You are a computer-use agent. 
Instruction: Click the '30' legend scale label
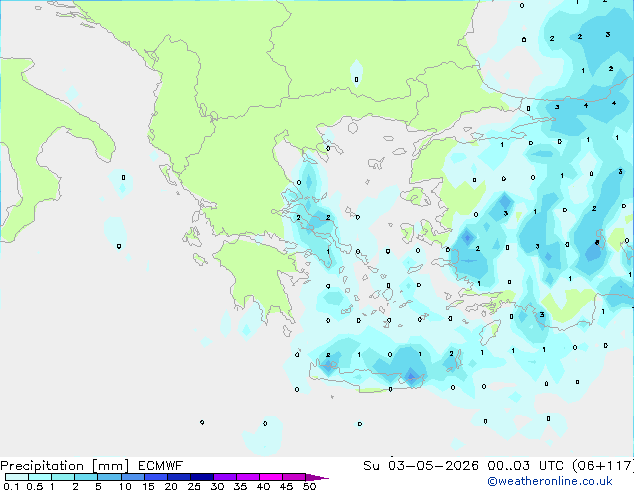coord(217,486)
